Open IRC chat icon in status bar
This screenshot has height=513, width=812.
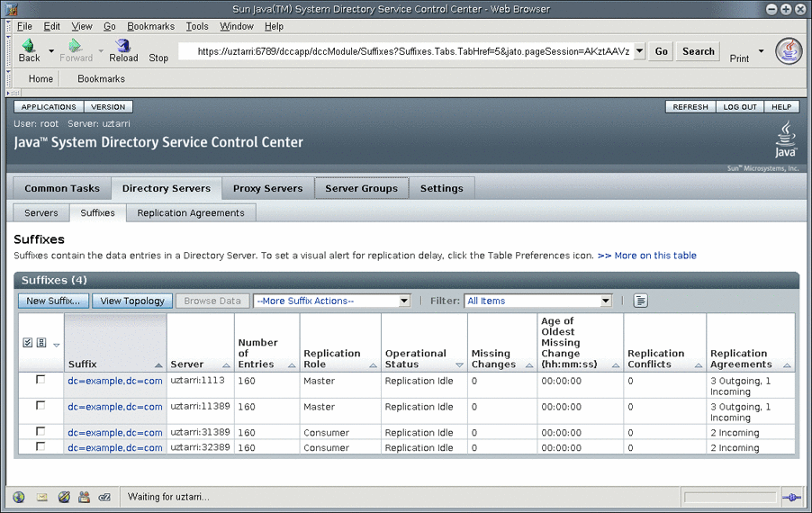[x=104, y=497]
